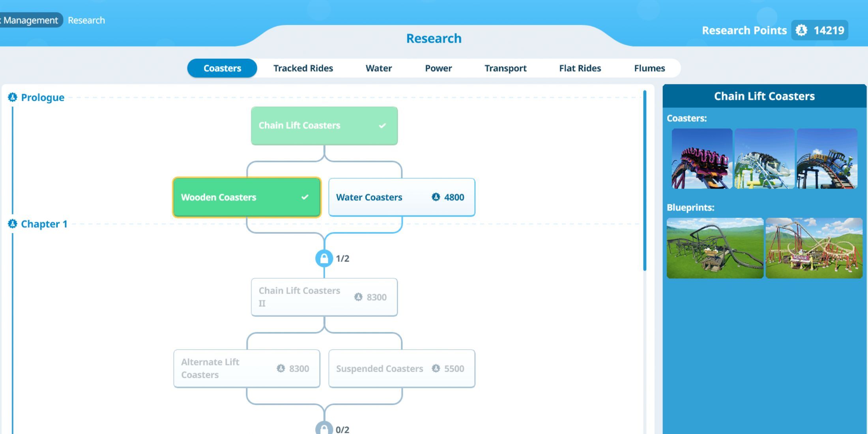The width and height of the screenshot is (868, 434).
Task: Click Prologue section anchor icon
Action: [x=13, y=97]
